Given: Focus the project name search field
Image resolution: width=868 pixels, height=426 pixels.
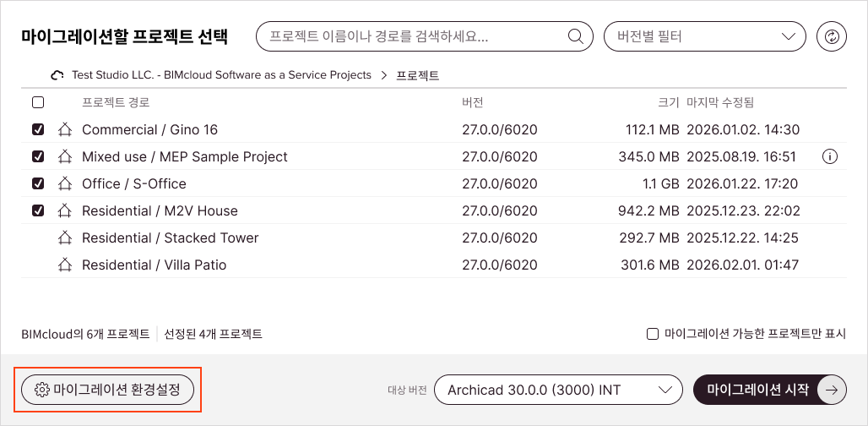Looking at the screenshot, I should (x=424, y=36).
